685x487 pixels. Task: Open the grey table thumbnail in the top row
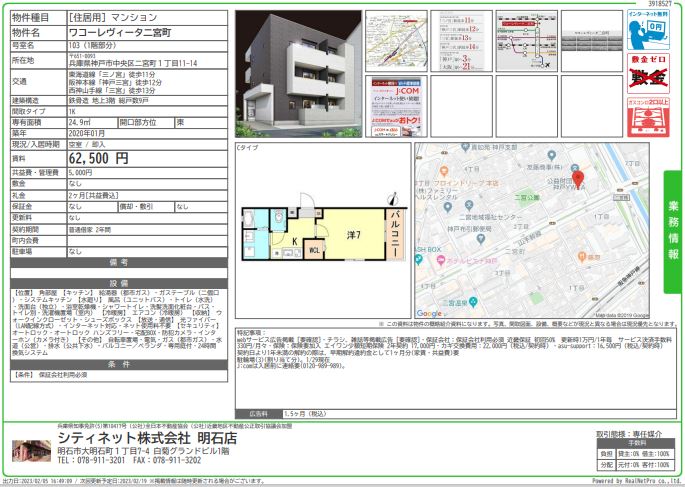(x=592, y=41)
